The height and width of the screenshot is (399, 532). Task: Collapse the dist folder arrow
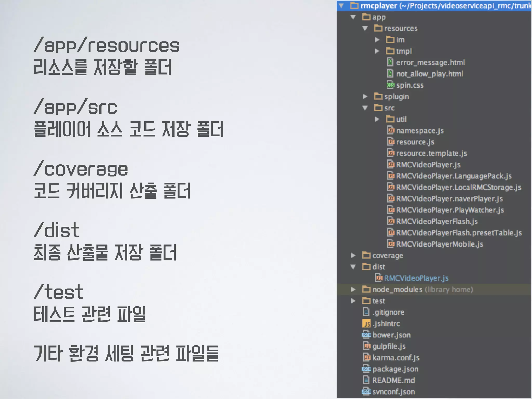pos(353,267)
